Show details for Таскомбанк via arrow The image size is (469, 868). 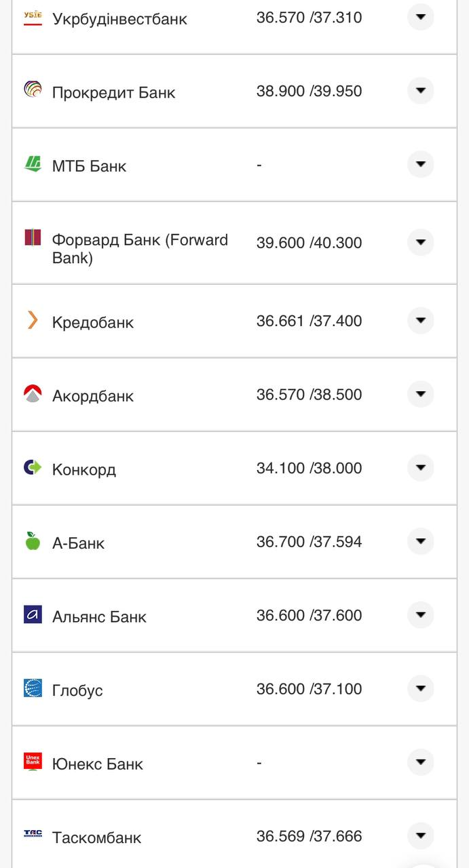(x=420, y=835)
